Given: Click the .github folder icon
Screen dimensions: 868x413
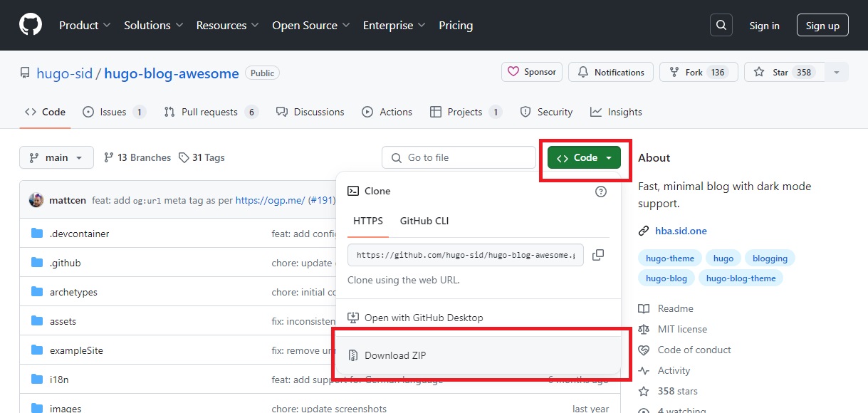Looking at the screenshot, I should tap(37, 263).
